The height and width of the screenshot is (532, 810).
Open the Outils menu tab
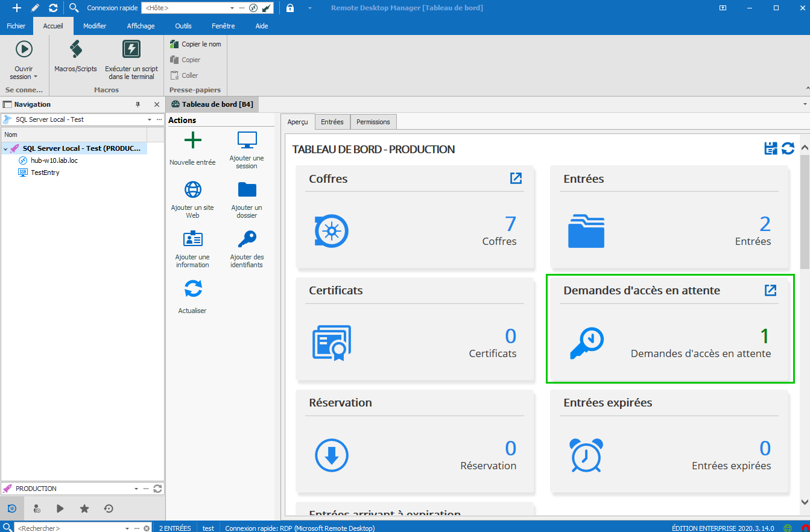[183, 26]
